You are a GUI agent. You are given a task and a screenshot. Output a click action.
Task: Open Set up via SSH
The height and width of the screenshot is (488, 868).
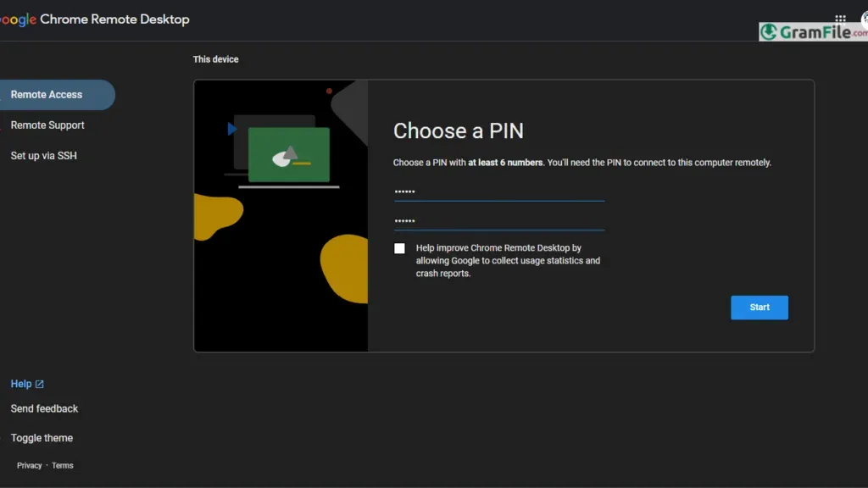(44, 156)
